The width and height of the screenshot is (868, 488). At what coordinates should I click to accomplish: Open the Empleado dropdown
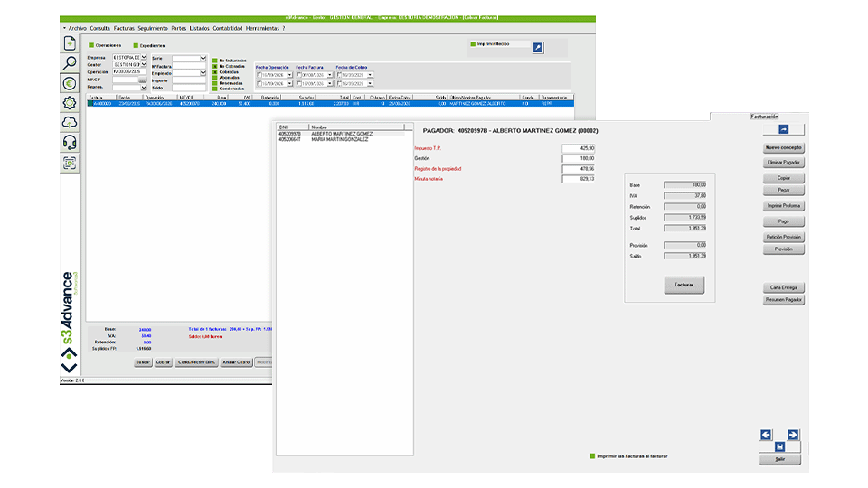click(x=203, y=73)
